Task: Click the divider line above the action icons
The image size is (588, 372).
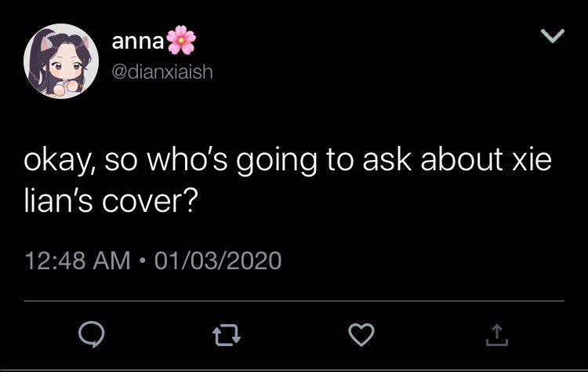Action: pyautogui.click(x=294, y=301)
